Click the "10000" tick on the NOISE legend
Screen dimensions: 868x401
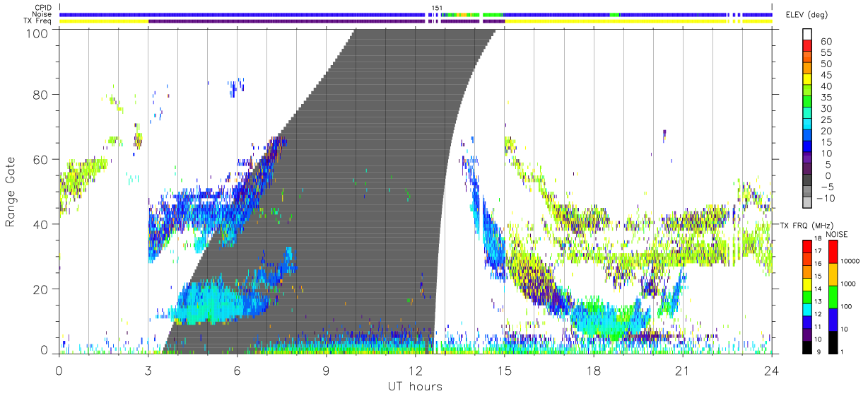click(852, 262)
